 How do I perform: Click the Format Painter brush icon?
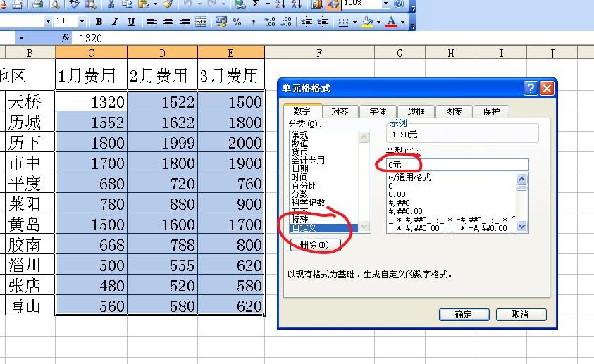coord(168,4)
